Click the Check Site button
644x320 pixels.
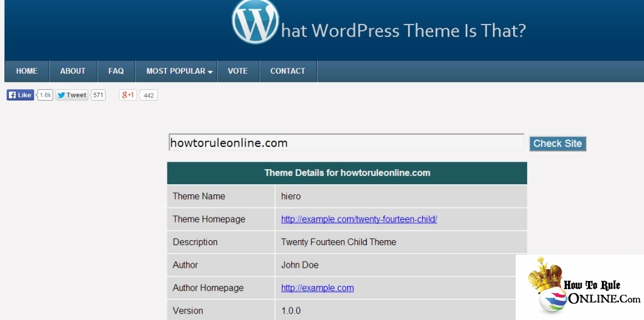(557, 143)
